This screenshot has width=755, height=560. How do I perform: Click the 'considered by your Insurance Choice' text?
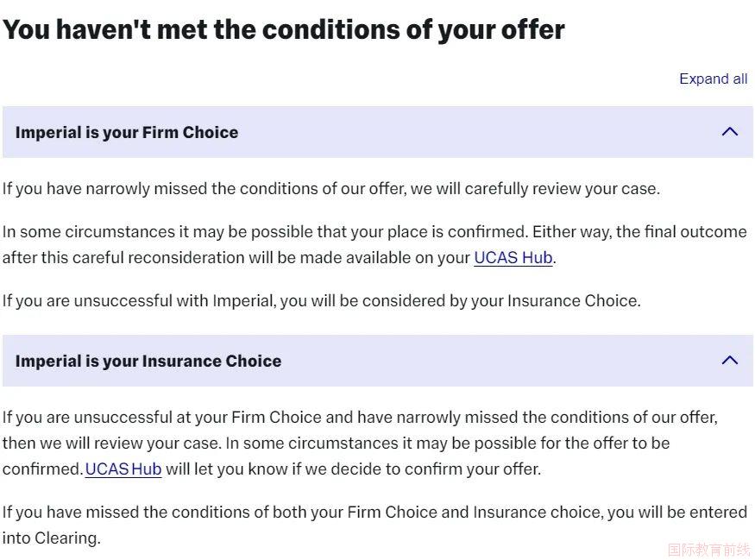tap(501, 301)
